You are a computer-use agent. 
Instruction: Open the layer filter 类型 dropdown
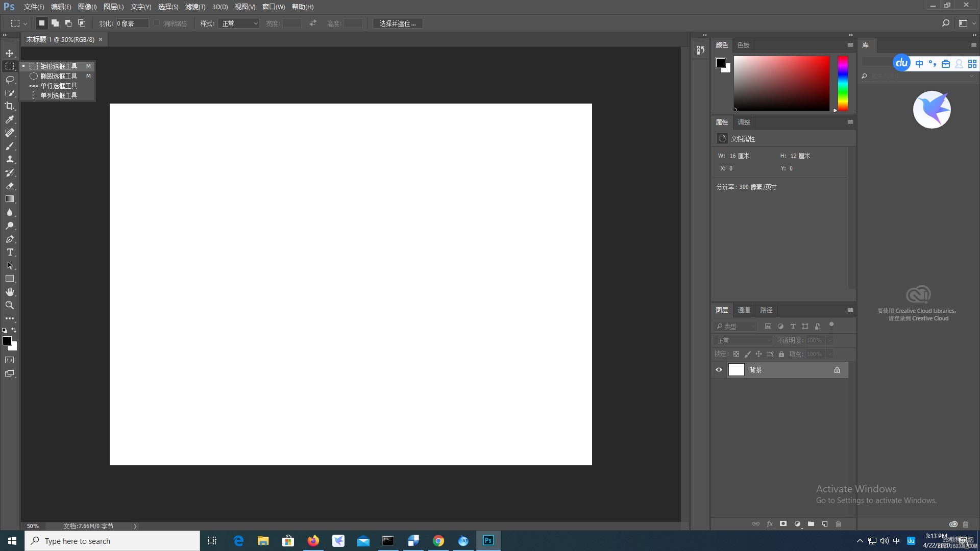coord(735,327)
